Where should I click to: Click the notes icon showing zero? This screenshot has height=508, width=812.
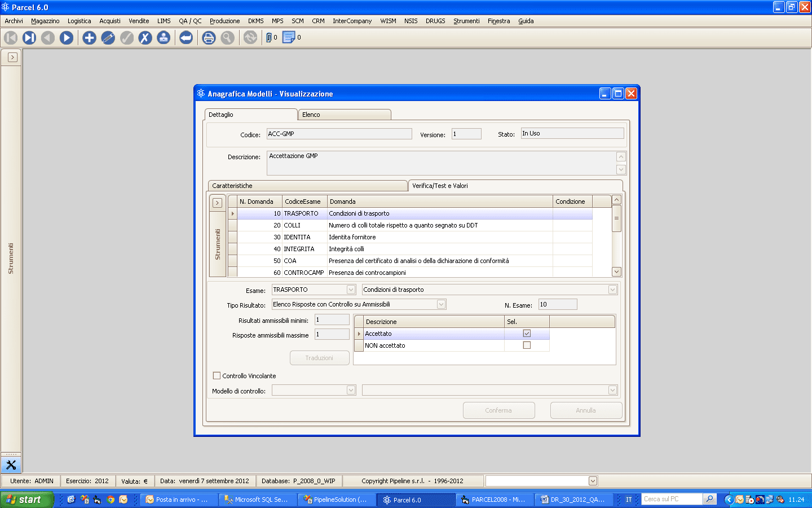[x=289, y=37]
